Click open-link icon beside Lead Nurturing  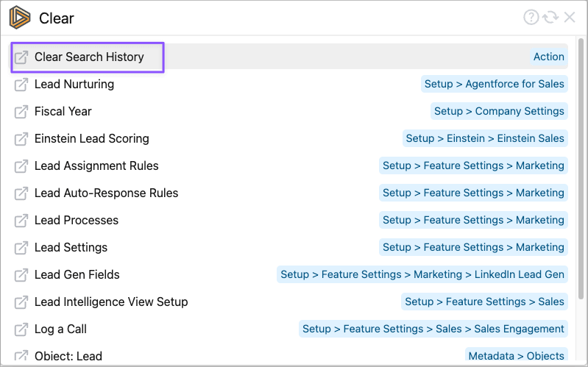[x=21, y=85]
